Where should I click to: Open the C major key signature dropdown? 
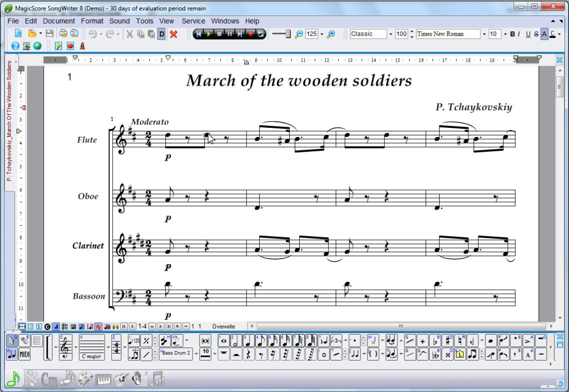point(108,347)
